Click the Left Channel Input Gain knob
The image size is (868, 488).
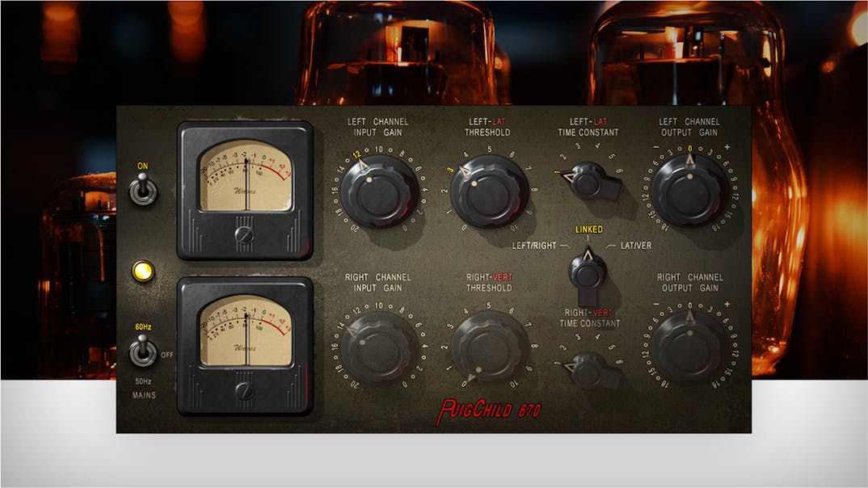point(379,191)
